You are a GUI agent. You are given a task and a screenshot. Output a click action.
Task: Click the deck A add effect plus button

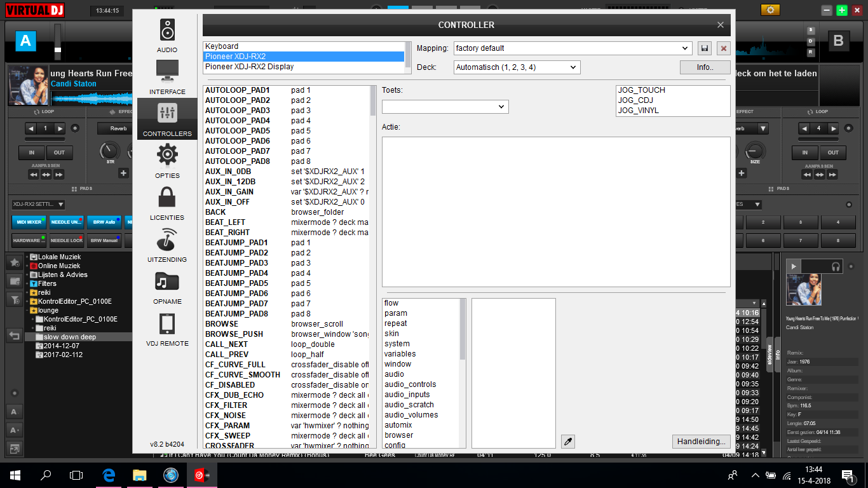point(123,173)
